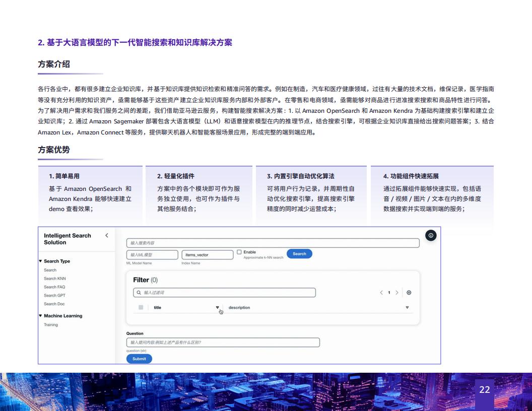
Task: Open description column sort dropdown
Action: (407, 308)
